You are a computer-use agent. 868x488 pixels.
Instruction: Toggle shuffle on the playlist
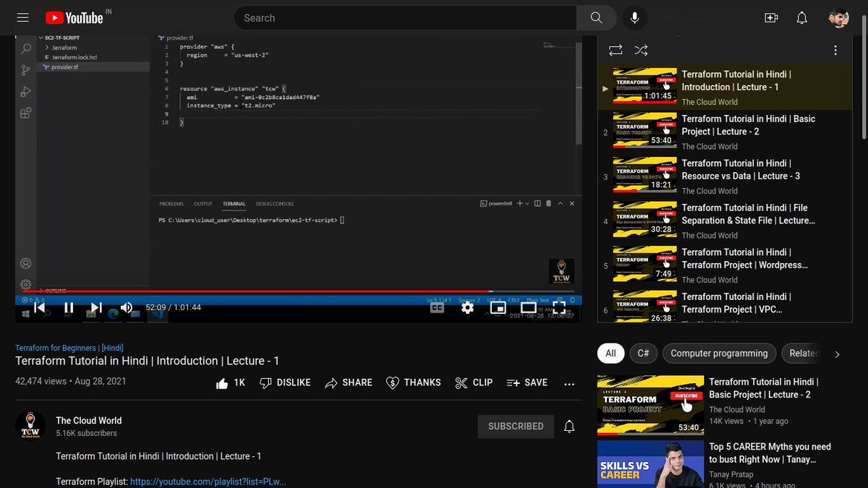[640, 50]
